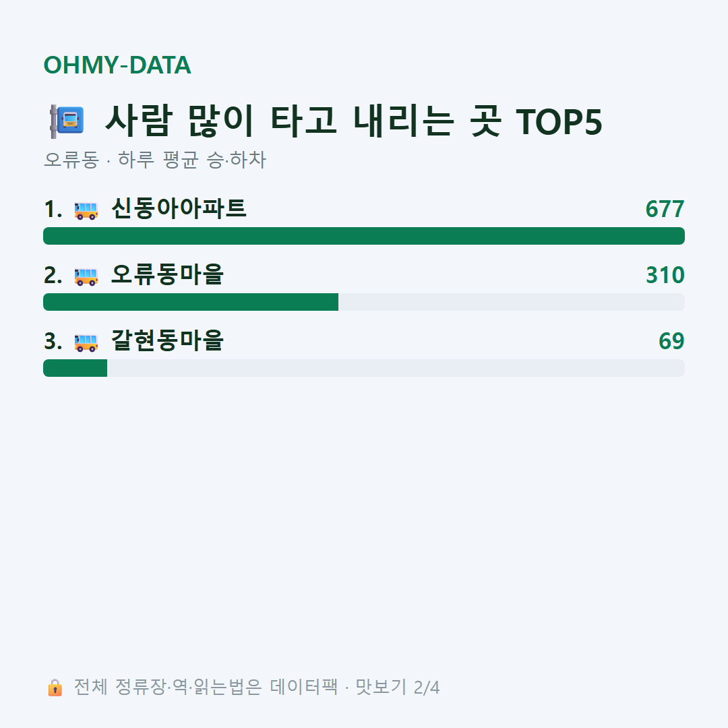Select the 신동아아파트 stop name
The image size is (728, 728).
[x=179, y=208]
